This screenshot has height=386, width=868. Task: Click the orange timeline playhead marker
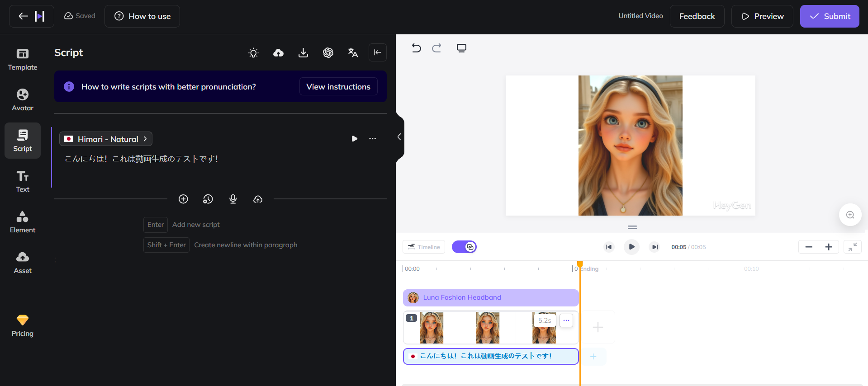click(580, 264)
